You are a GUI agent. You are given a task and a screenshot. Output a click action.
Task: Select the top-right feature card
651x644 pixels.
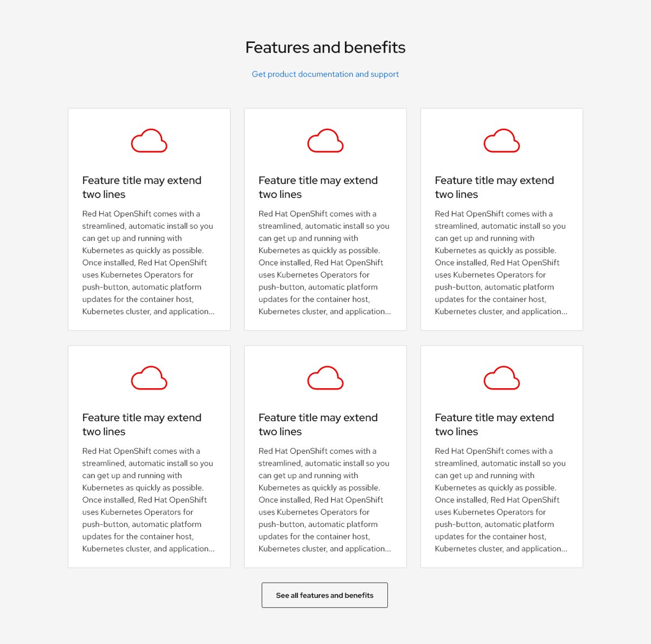click(x=501, y=219)
